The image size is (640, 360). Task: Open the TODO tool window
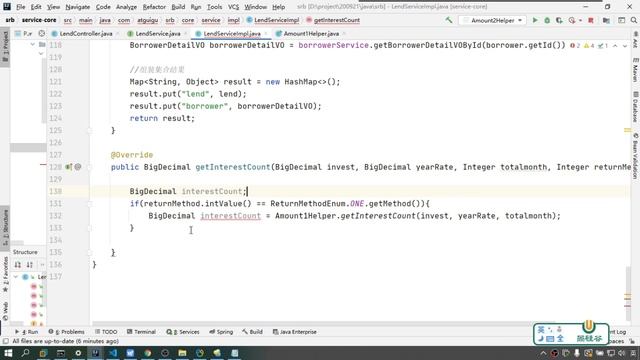[x=106, y=332]
